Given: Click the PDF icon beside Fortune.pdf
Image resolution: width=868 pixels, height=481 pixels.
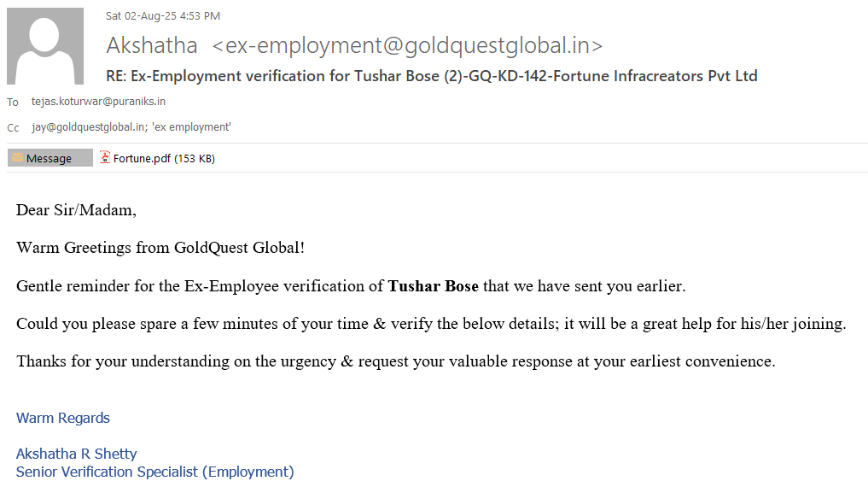Looking at the screenshot, I should tap(105, 158).
